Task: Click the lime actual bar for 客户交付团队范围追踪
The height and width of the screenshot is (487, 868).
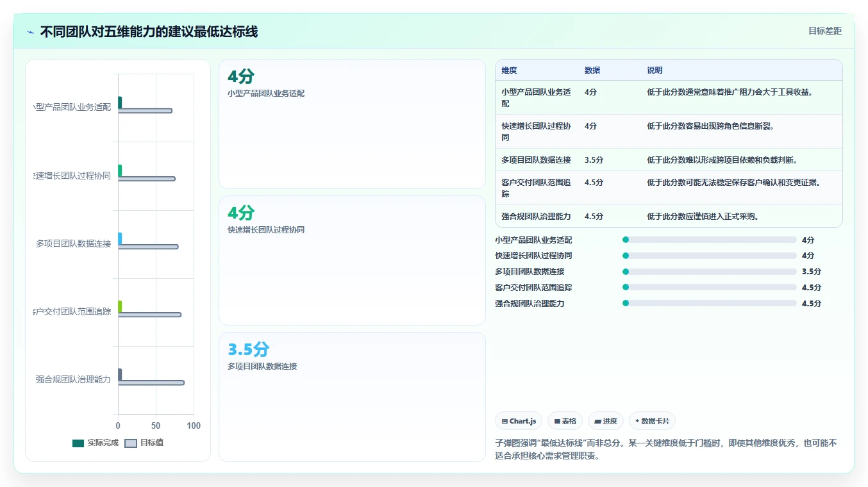Action: [x=120, y=306]
